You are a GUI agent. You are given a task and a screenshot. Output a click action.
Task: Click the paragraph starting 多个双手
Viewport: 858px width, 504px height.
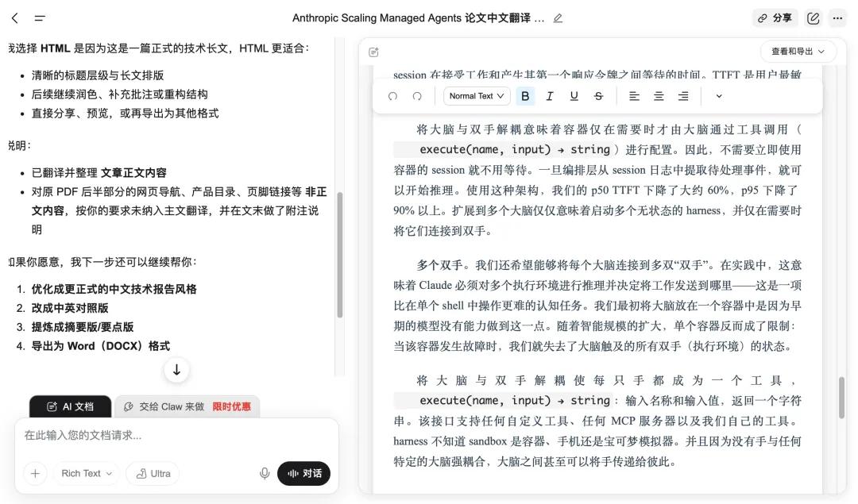[x=597, y=306]
